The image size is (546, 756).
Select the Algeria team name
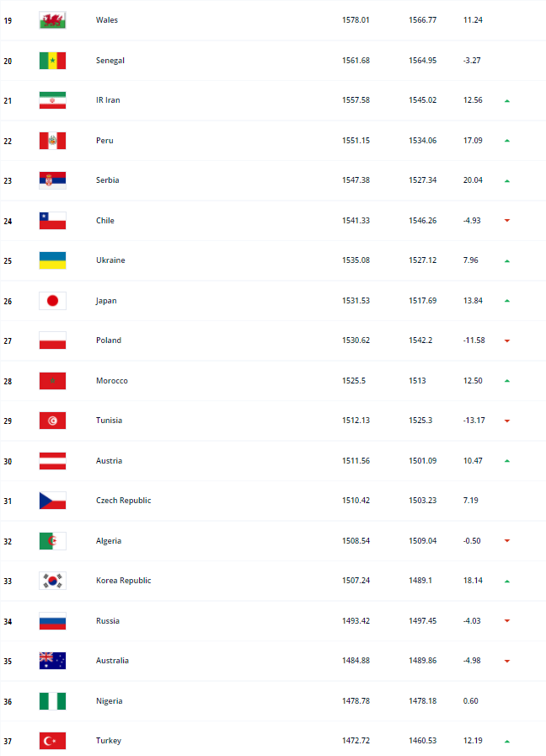click(109, 541)
